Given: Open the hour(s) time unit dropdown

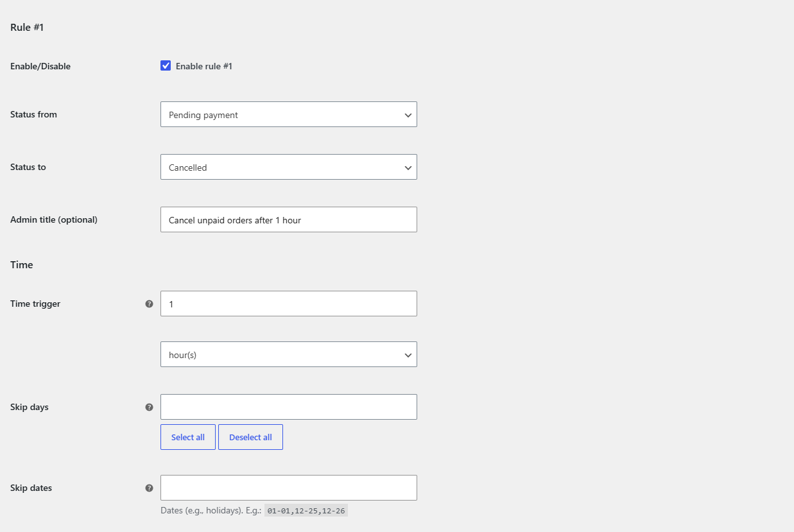Looking at the screenshot, I should [289, 354].
